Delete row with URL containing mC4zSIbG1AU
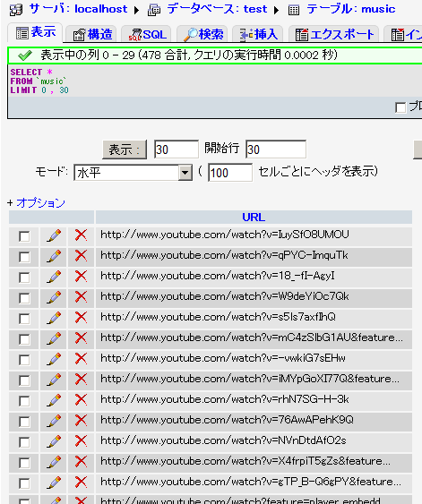The image size is (422, 504). click(81, 338)
